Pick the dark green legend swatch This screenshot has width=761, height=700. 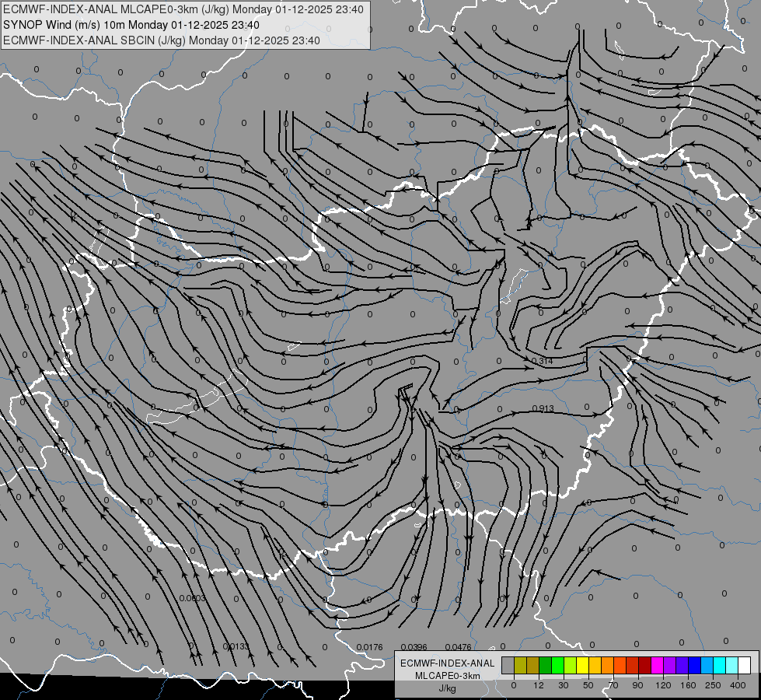(545, 666)
